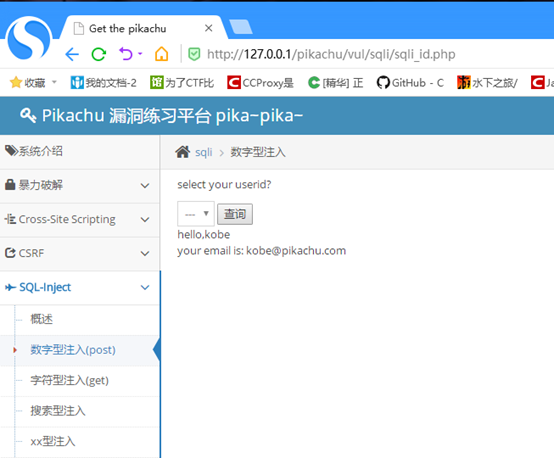Viewport: 554px width, 458px height.
Task: Click the 查询 query button
Action: coord(235,214)
